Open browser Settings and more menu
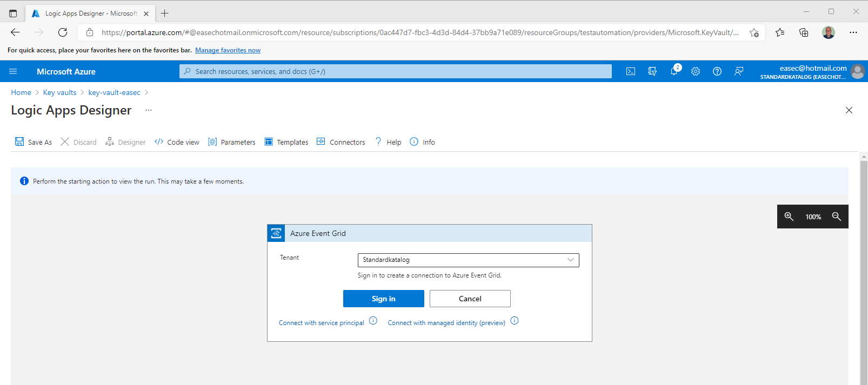 (853, 32)
